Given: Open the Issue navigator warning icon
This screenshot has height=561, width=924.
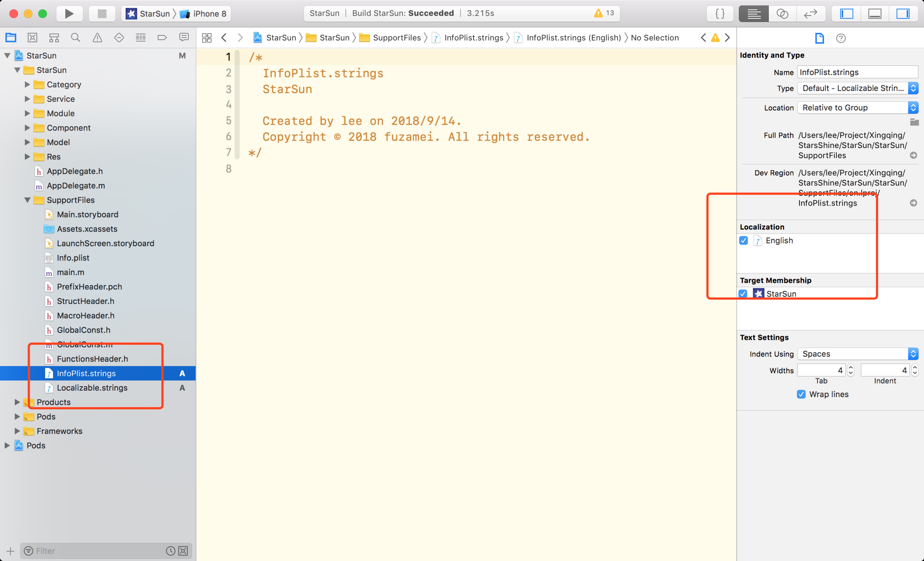Looking at the screenshot, I should (x=97, y=38).
